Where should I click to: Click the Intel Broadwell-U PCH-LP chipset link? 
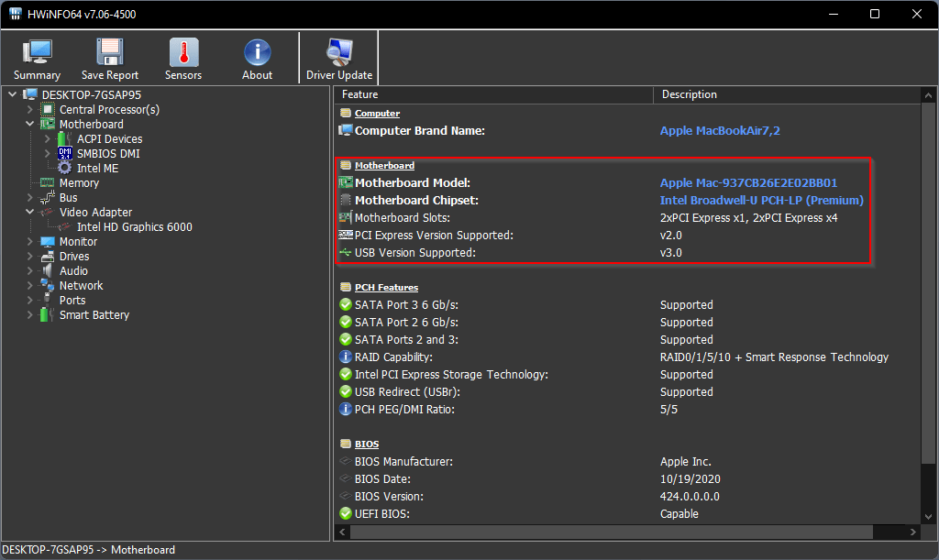(x=761, y=200)
